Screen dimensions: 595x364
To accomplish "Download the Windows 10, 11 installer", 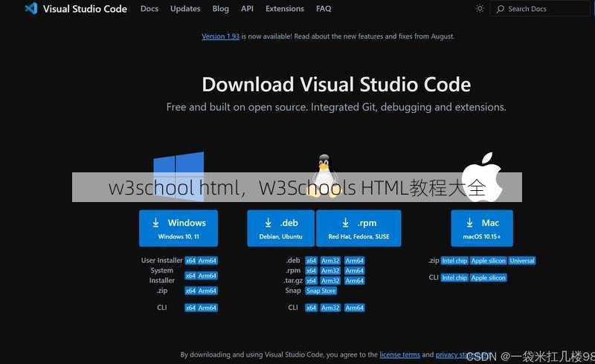I will pyautogui.click(x=178, y=228).
